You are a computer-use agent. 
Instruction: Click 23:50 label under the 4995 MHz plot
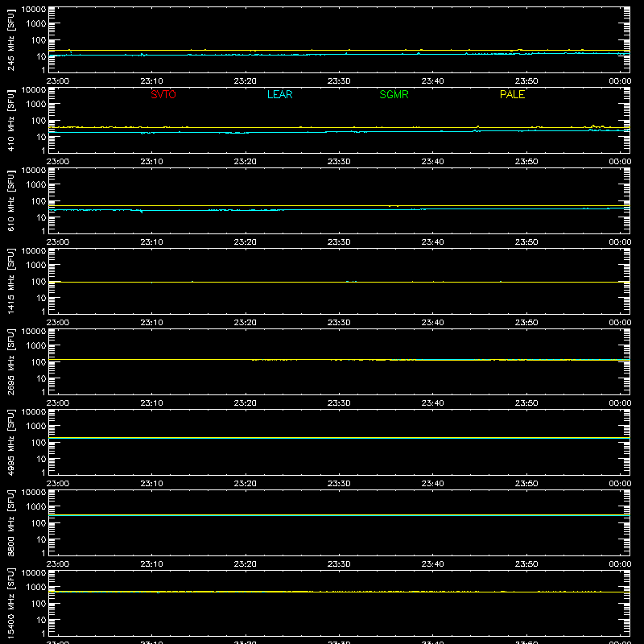526,484
